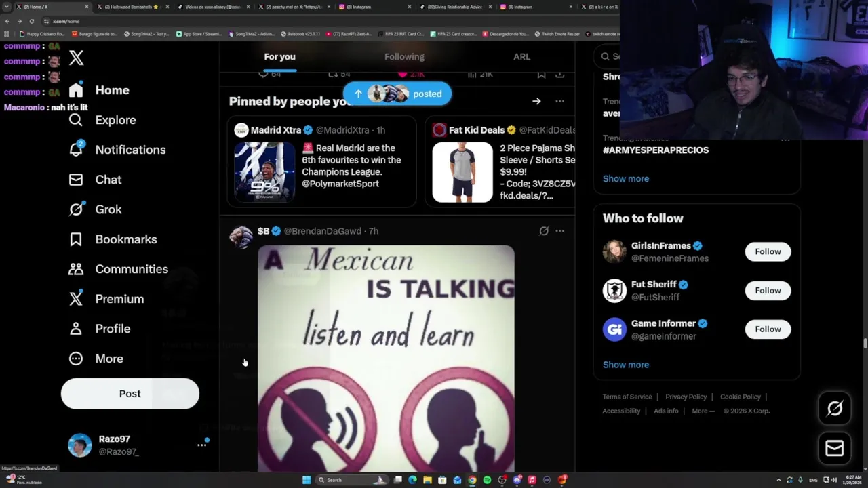Open Terms of Service link

[x=627, y=396]
